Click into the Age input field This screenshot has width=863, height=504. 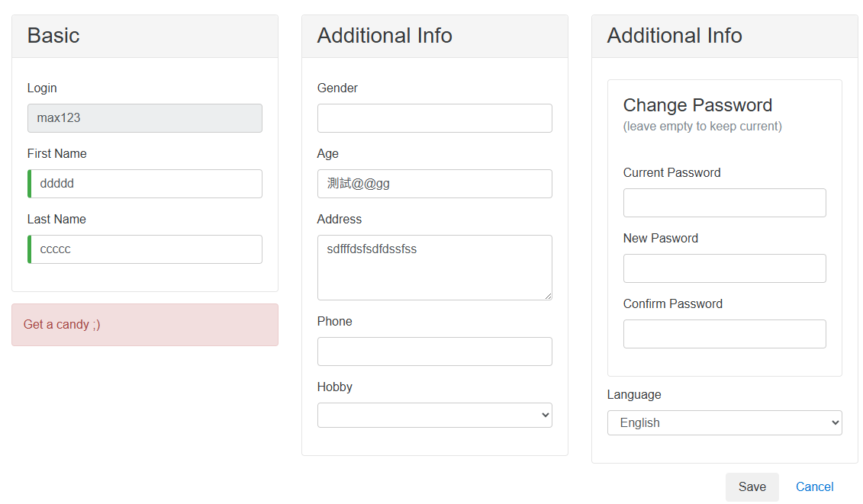pyautogui.click(x=434, y=184)
